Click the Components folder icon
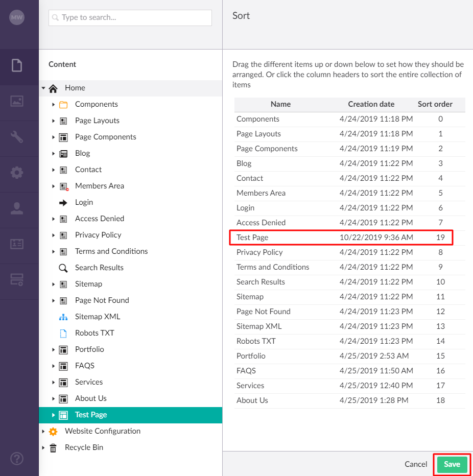 click(63, 105)
